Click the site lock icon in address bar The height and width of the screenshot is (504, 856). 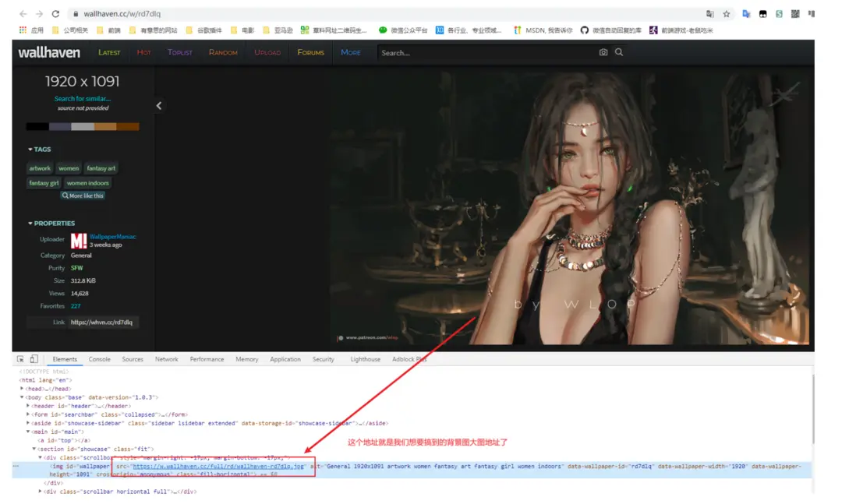tap(76, 14)
